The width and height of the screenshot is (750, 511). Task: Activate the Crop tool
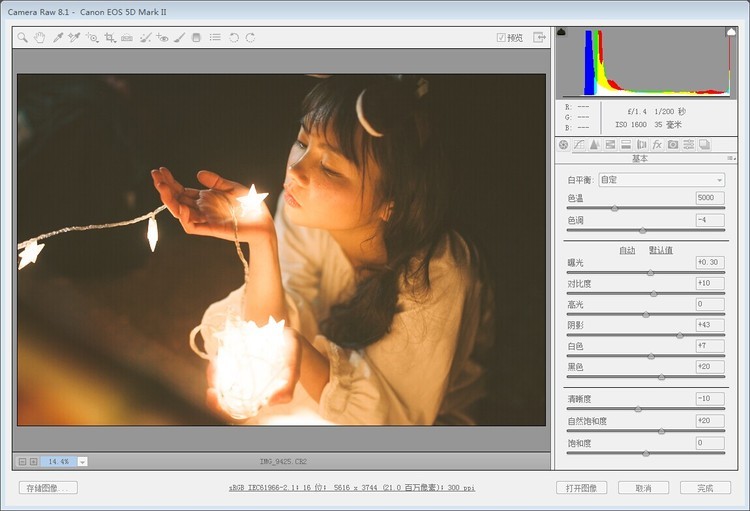(x=110, y=38)
